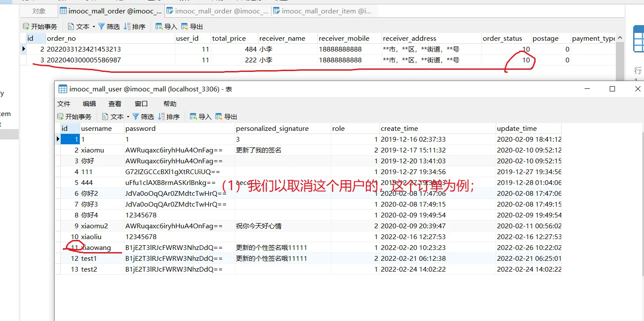Open the 编辑 menu
The height and width of the screenshot is (321, 644).
coord(89,104)
